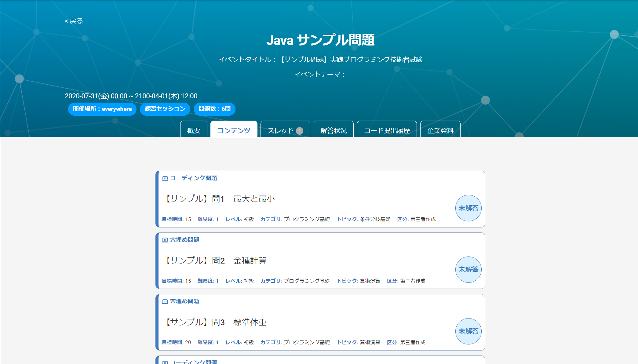Click 穴埋め問題 label on 問3 card

point(184,301)
